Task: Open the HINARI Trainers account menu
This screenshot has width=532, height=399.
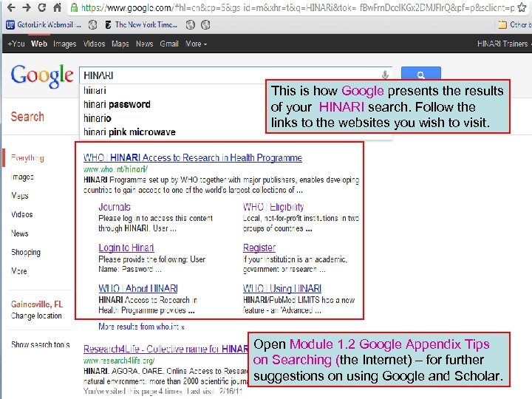Action: tap(504, 44)
